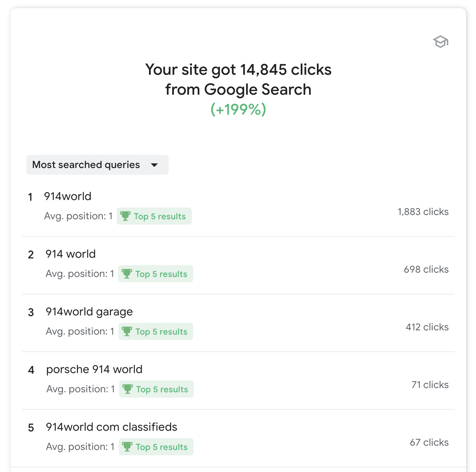Image resolution: width=476 pixels, height=472 pixels.
Task: Open the 914world com classifieds query
Action: [111, 427]
